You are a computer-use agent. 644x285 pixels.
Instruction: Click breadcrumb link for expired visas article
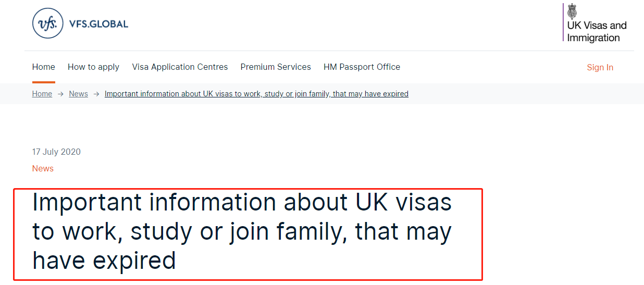(256, 94)
